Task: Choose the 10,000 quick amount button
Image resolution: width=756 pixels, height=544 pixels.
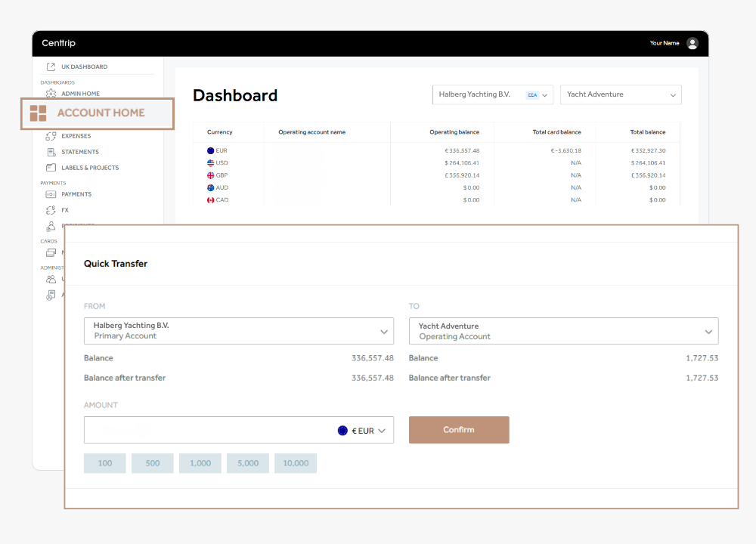Action: tap(296, 463)
